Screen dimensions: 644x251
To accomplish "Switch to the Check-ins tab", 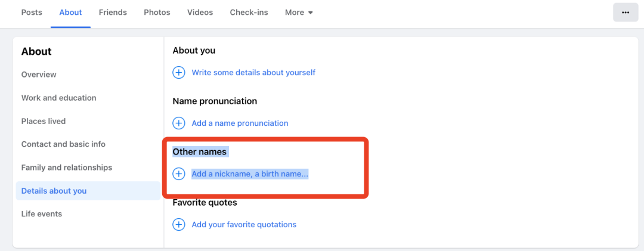I will point(249,13).
